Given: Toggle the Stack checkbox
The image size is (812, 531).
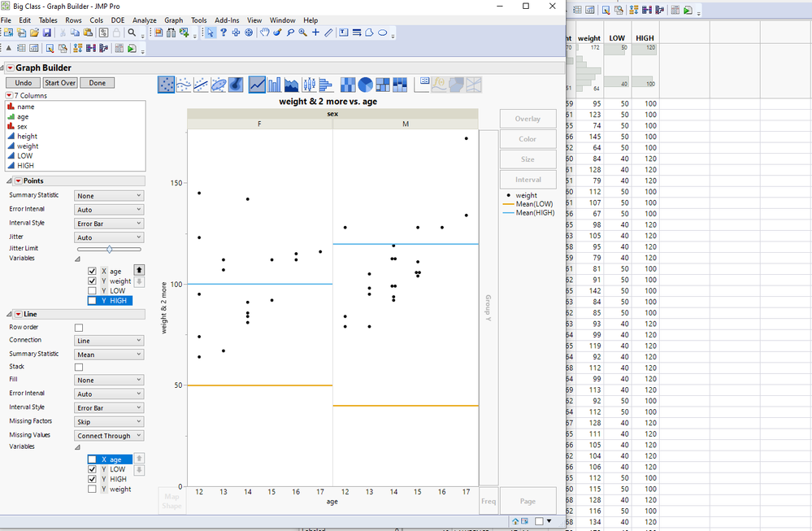Looking at the screenshot, I should (79, 368).
